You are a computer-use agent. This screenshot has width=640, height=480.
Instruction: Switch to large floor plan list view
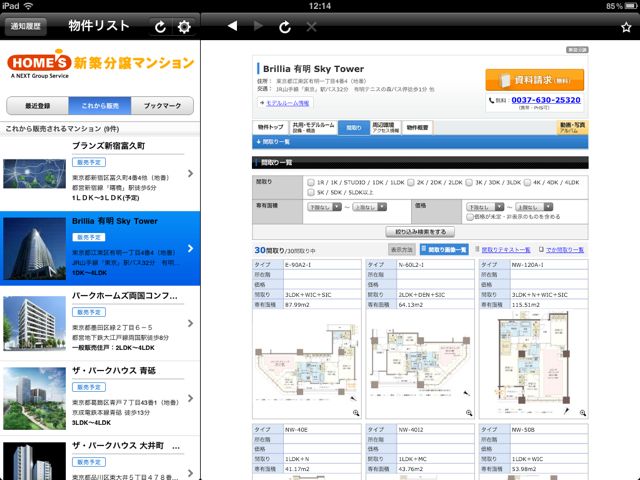click(564, 250)
